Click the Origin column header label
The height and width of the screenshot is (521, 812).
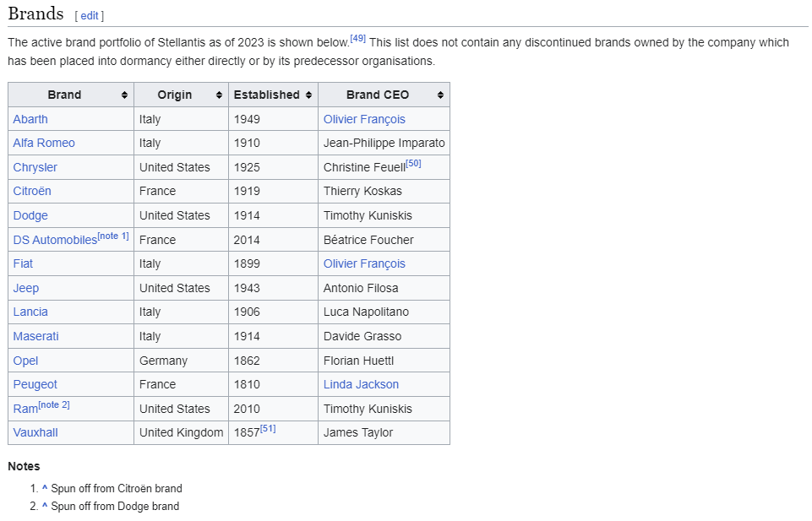click(x=175, y=95)
